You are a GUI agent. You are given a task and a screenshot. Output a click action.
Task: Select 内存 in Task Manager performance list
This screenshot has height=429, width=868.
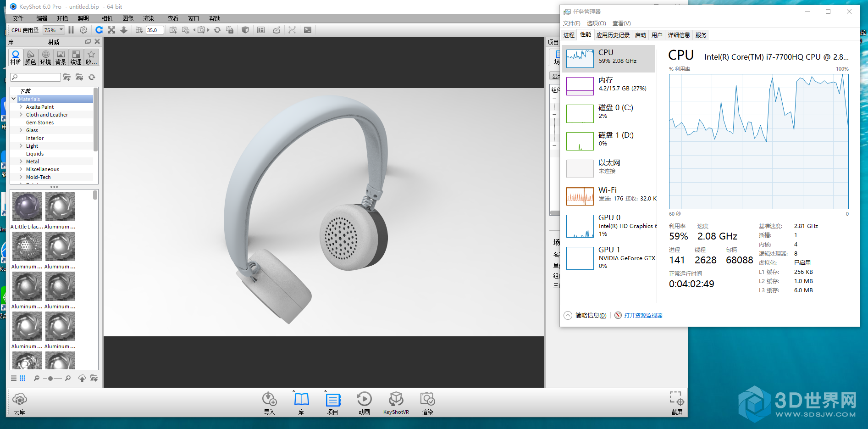pyautogui.click(x=609, y=85)
